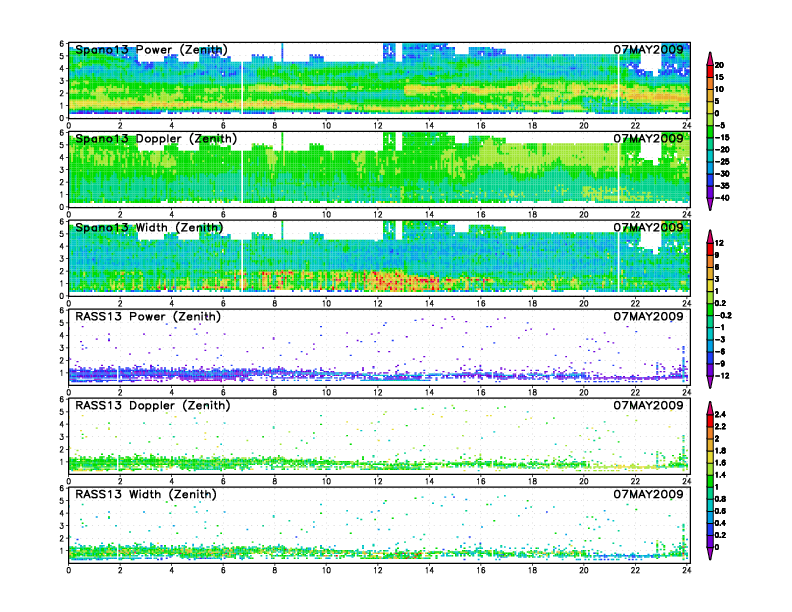The image size is (792, 612).
Task: Click the 07MAY2009 date in Spano13 Doppler panel
Action: (x=648, y=138)
